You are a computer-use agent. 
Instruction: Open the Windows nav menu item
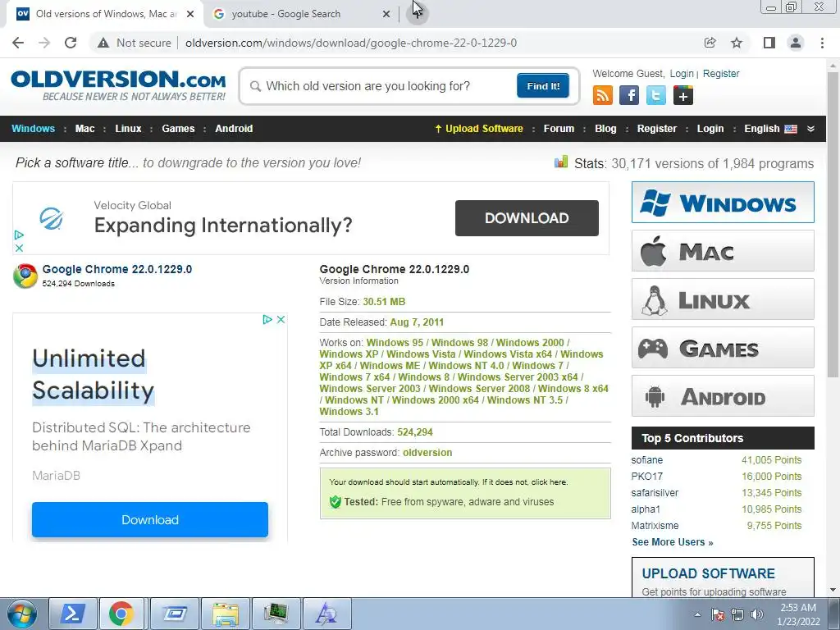point(33,129)
